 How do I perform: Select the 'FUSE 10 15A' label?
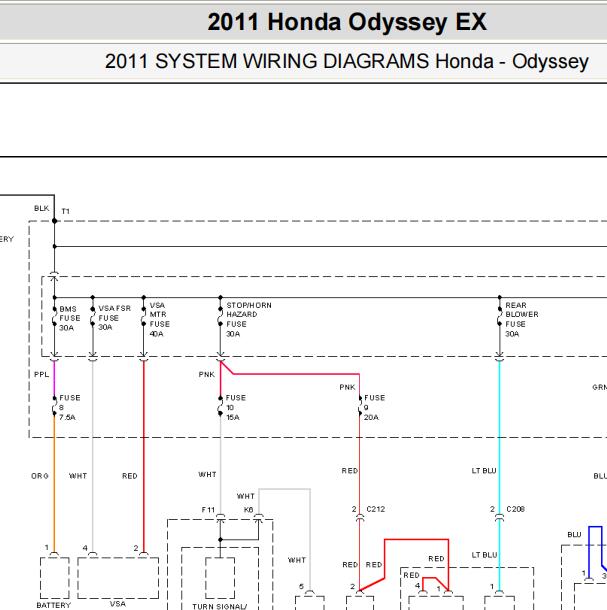pos(236,407)
